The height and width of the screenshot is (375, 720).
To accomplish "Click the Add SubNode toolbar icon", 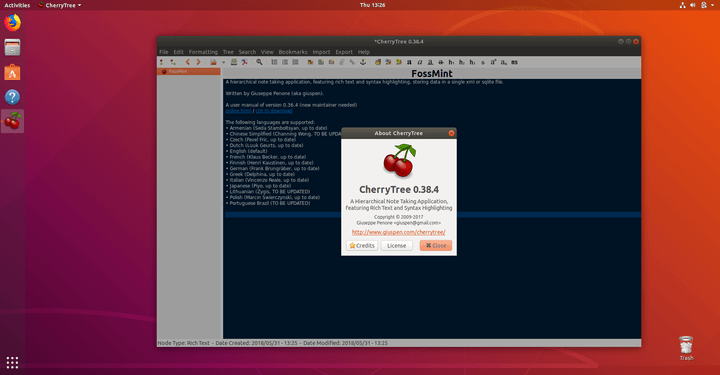I will coord(173,62).
